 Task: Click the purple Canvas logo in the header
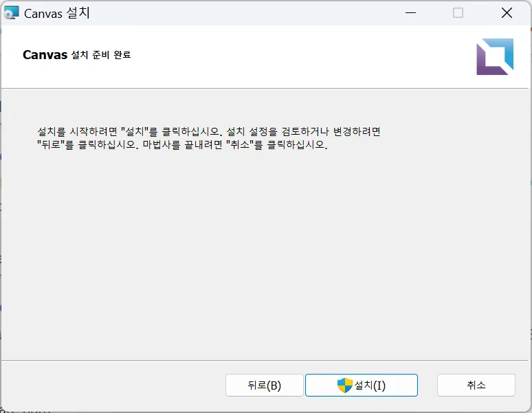[495, 56]
